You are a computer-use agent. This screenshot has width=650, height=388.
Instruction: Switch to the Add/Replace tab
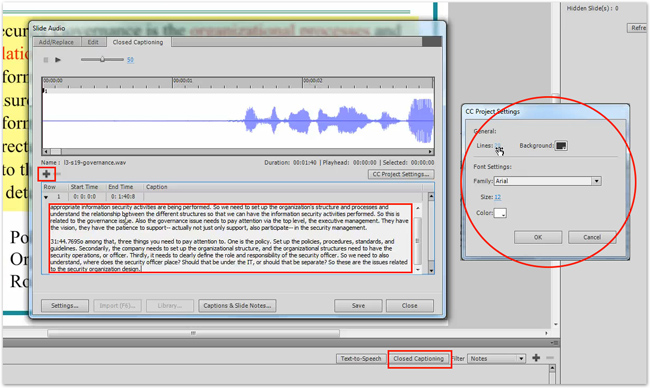tap(56, 42)
